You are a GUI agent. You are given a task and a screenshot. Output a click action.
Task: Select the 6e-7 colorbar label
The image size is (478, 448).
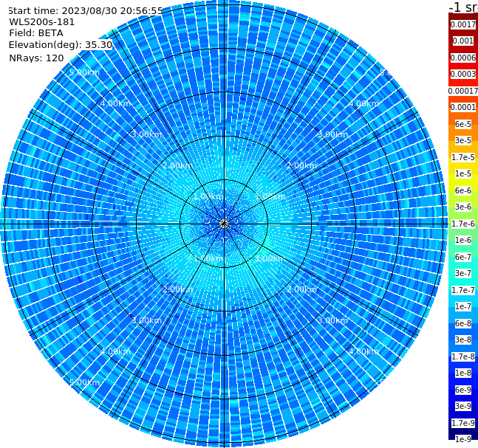(463, 257)
